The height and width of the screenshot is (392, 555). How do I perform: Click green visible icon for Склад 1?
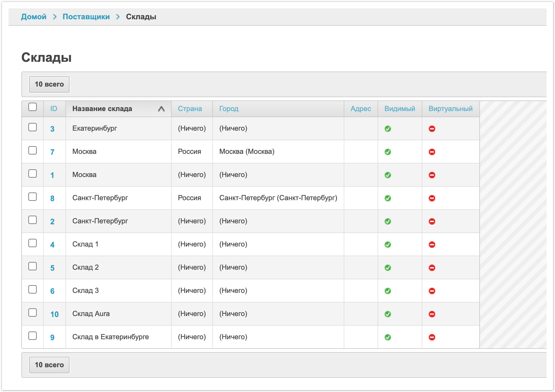[x=388, y=245]
